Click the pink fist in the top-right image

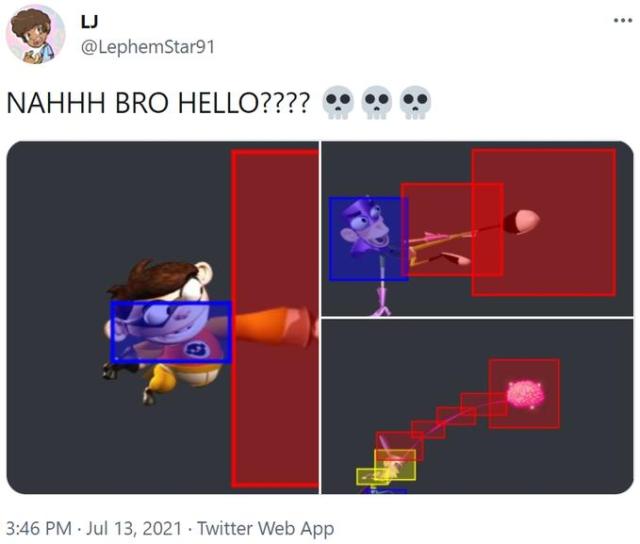tap(522, 222)
